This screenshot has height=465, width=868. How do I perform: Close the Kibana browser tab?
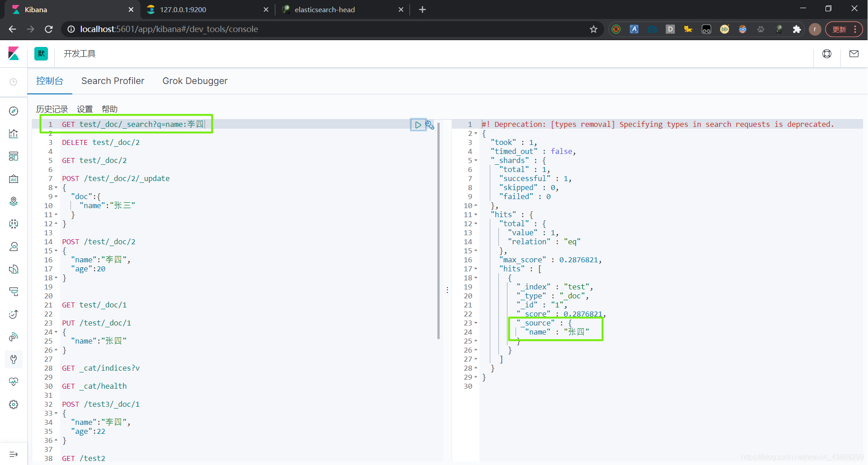pyautogui.click(x=131, y=9)
